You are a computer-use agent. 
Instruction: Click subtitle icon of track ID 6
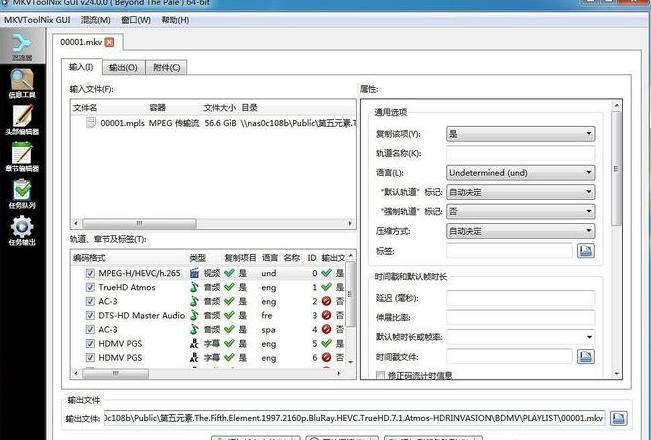tap(194, 358)
